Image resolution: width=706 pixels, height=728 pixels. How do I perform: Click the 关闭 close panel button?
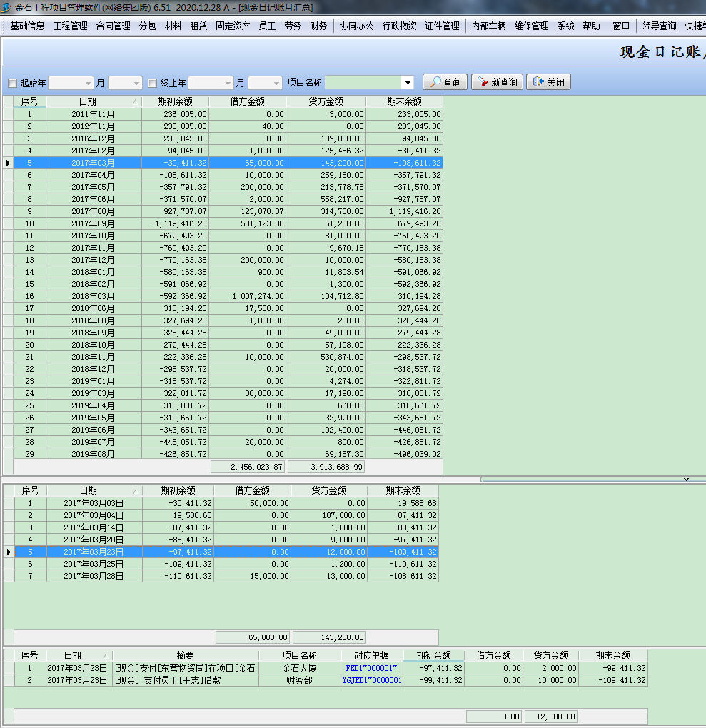pyautogui.click(x=548, y=82)
